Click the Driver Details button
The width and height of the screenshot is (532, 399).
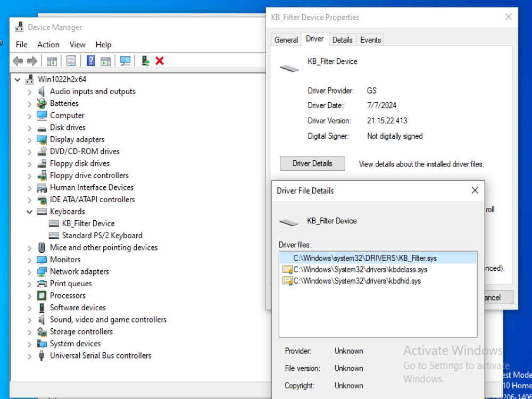(x=312, y=163)
